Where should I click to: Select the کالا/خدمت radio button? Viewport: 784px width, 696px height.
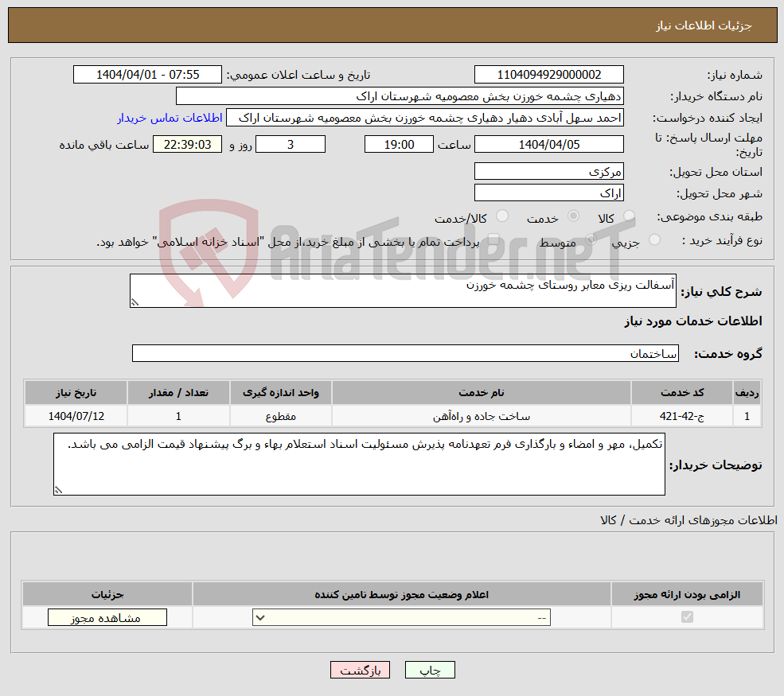(502, 216)
